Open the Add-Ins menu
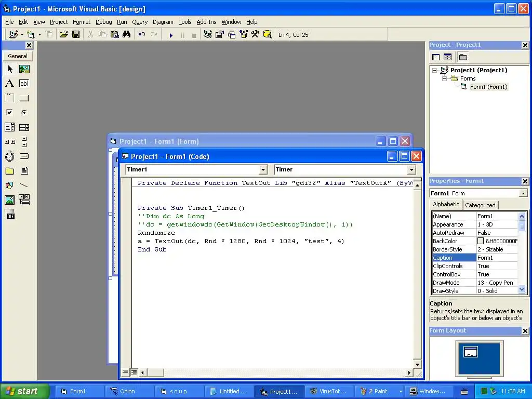 [x=206, y=22]
